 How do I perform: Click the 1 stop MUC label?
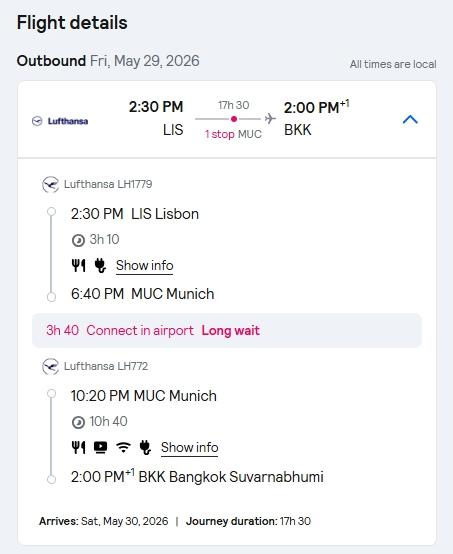coord(233,134)
